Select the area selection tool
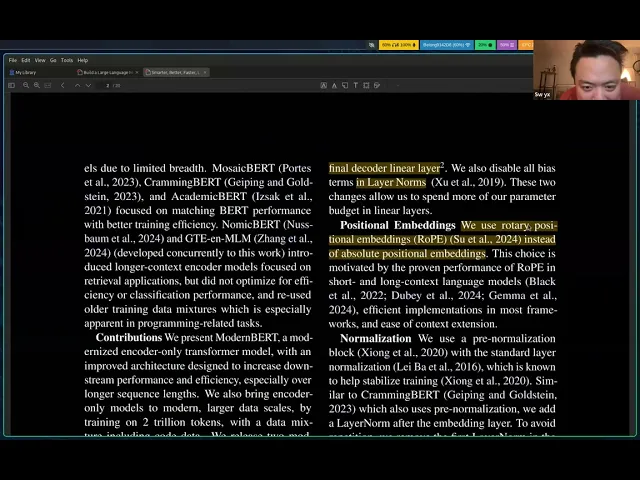The image size is (640, 480). [366, 85]
